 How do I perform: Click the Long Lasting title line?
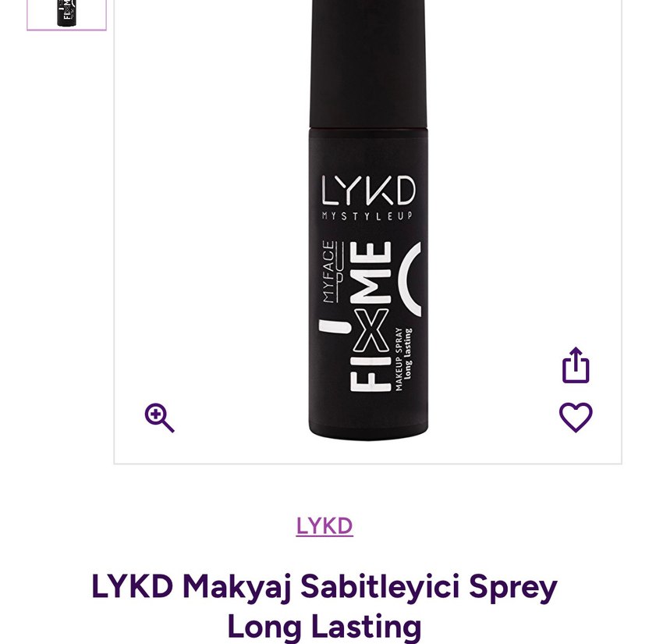[324, 627]
